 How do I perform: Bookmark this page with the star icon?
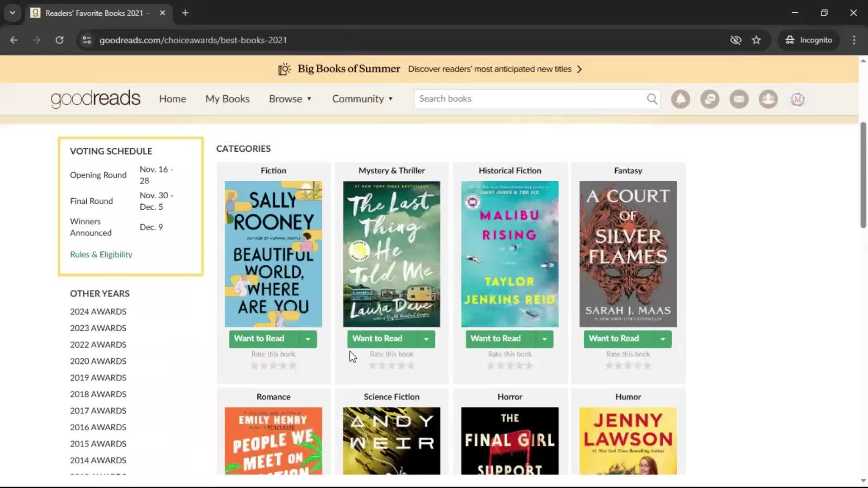pyautogui.click(x=756, y=40)
